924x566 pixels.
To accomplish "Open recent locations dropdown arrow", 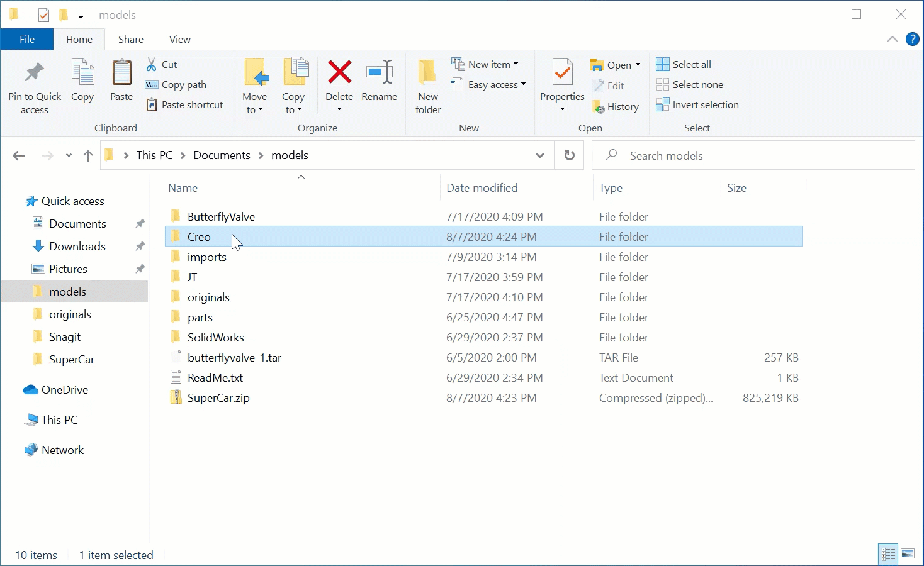I will click(x=69, y=155).
